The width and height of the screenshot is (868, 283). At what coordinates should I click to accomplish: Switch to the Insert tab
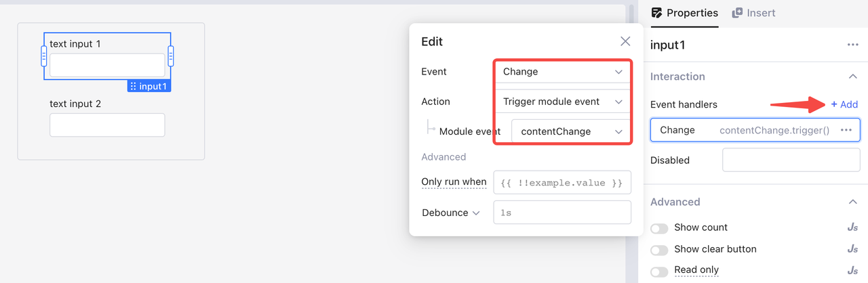click(753, 13)
